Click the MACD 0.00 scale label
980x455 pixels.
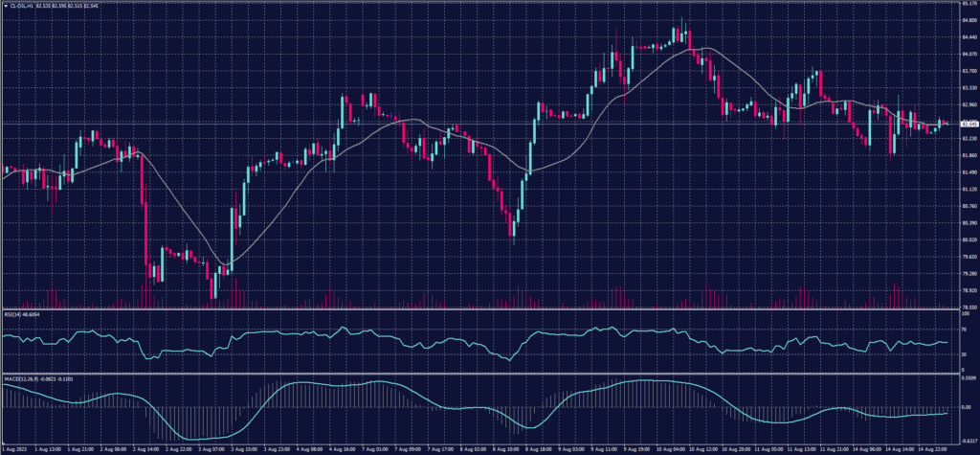pyautogui.click(x=963, y=407)
